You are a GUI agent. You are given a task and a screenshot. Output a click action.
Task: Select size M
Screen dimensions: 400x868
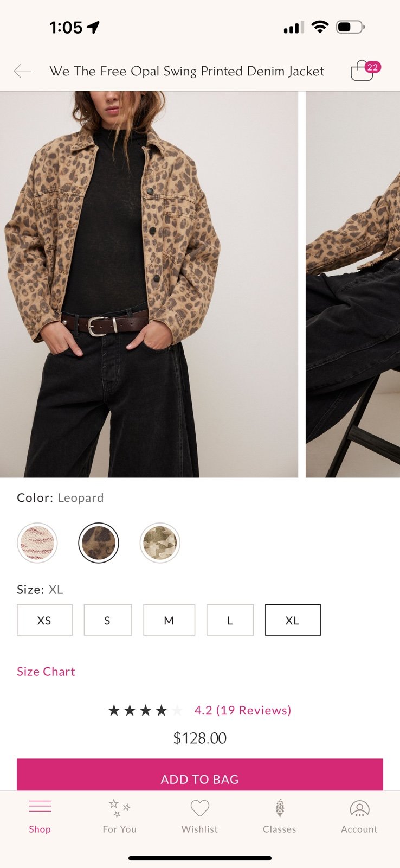pyautogui.click(x=169, y=620)
